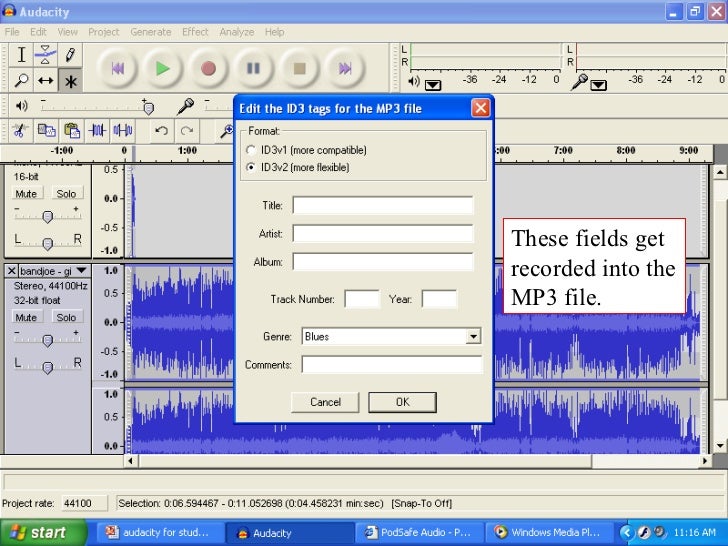Open the Project menu

[x=104, y=32]
